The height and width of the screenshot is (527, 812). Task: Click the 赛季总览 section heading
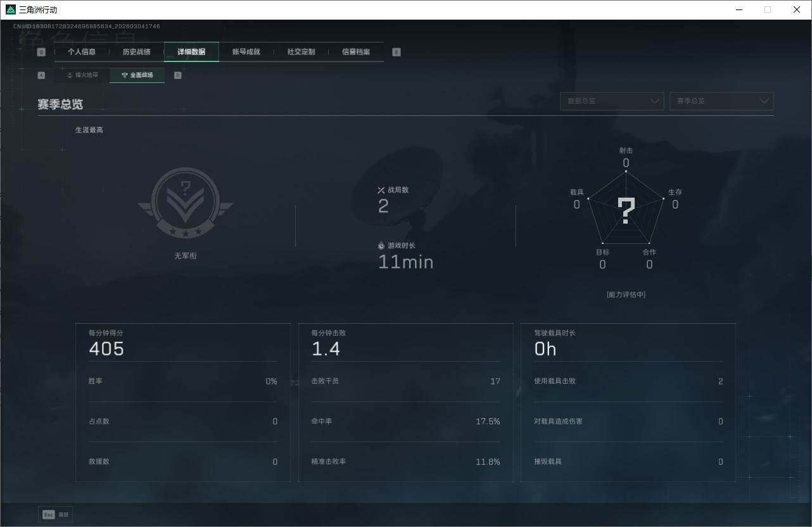coord(60,105)
